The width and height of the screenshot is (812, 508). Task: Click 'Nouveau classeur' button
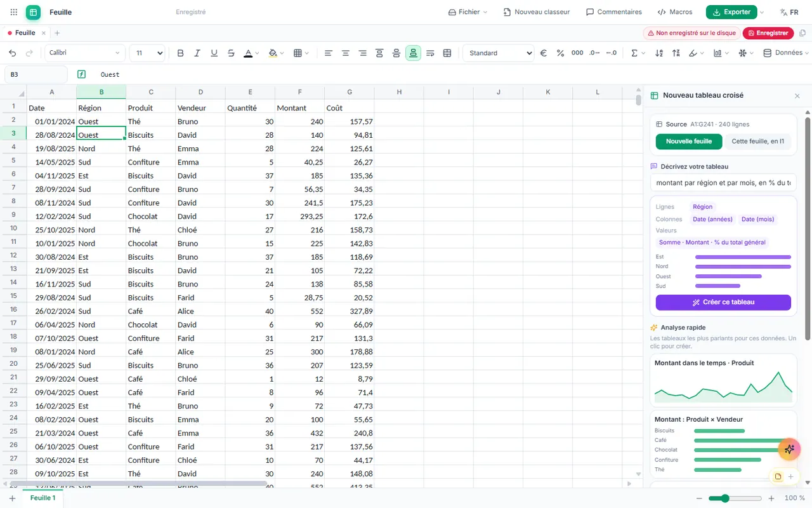537,12
